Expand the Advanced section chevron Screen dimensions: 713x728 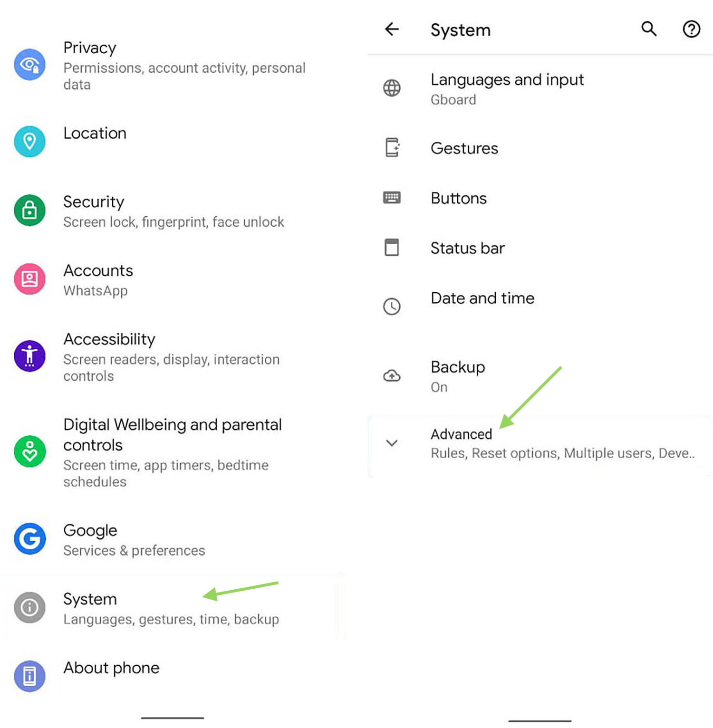click(x=392, y=443)
